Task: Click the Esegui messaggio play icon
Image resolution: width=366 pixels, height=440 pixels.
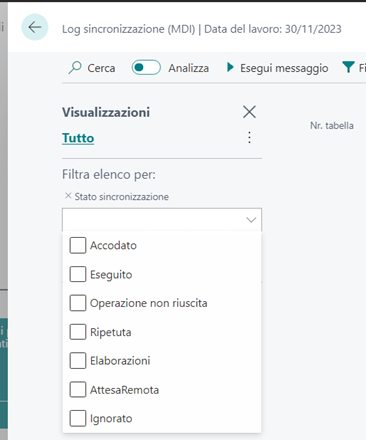Action: [x=230, y=67]
